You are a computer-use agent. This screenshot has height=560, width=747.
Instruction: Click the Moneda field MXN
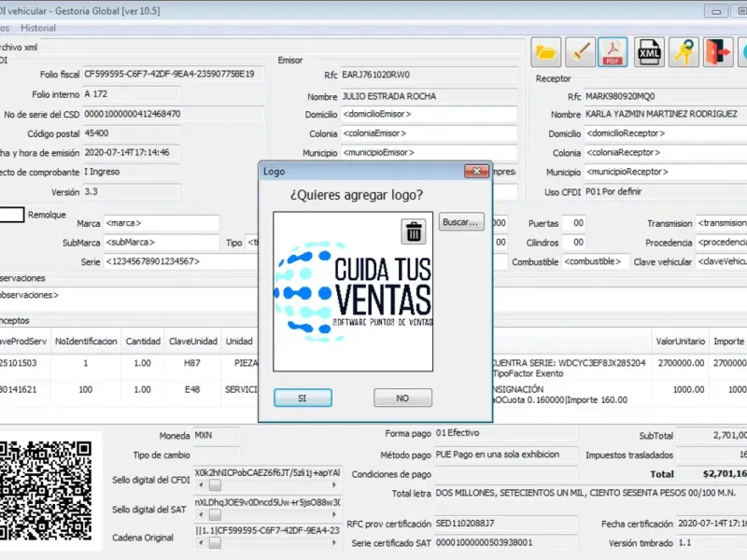(x=216, y=435)
